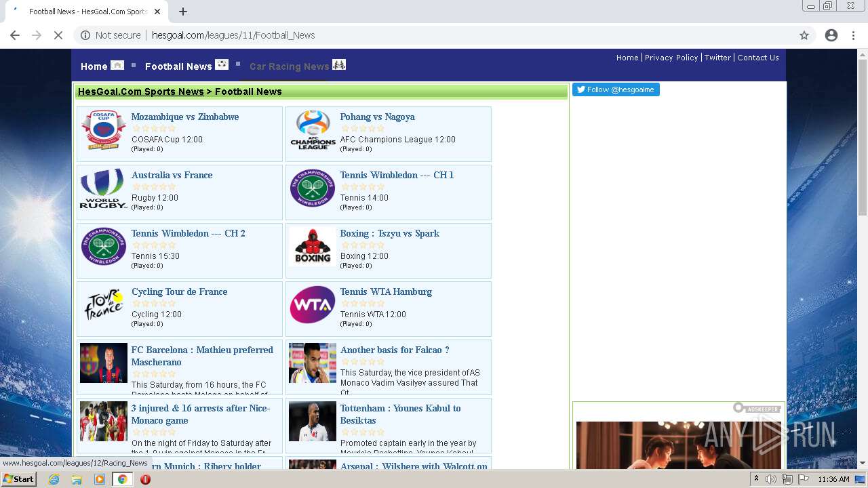Stop page loading with the X button
The image size is (868, 488).
pyautogui.click(x=58, y=35)
